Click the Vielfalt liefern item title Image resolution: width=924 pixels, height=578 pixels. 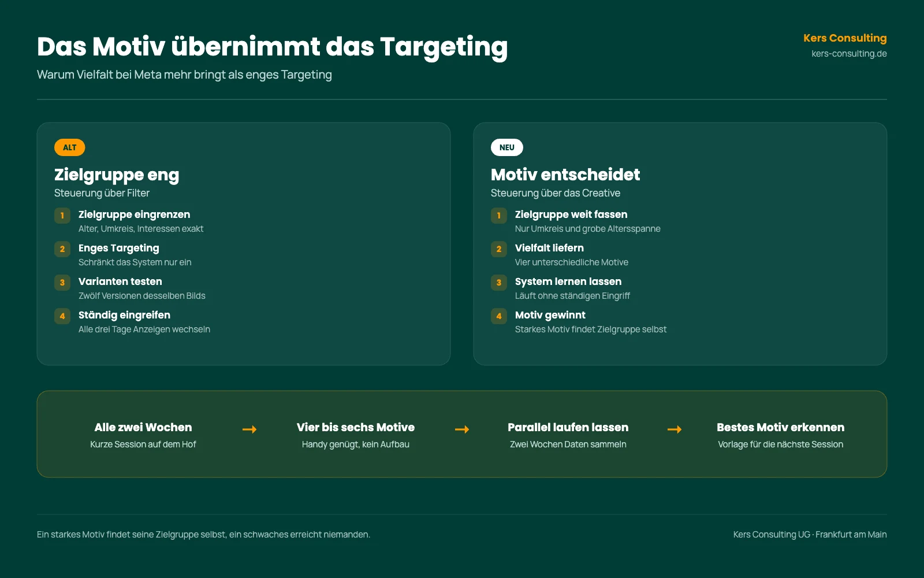coord(549,248)
